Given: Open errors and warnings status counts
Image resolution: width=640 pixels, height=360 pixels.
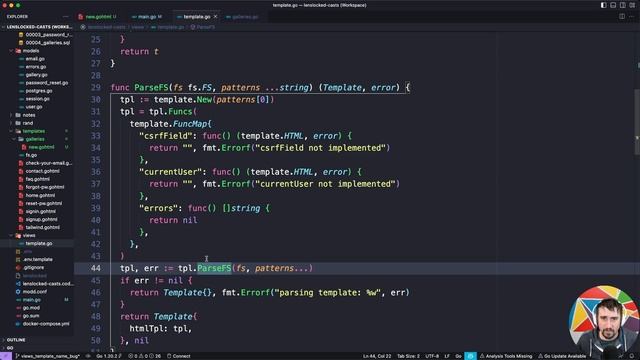Looking at the screenshot, I should 144,356.
